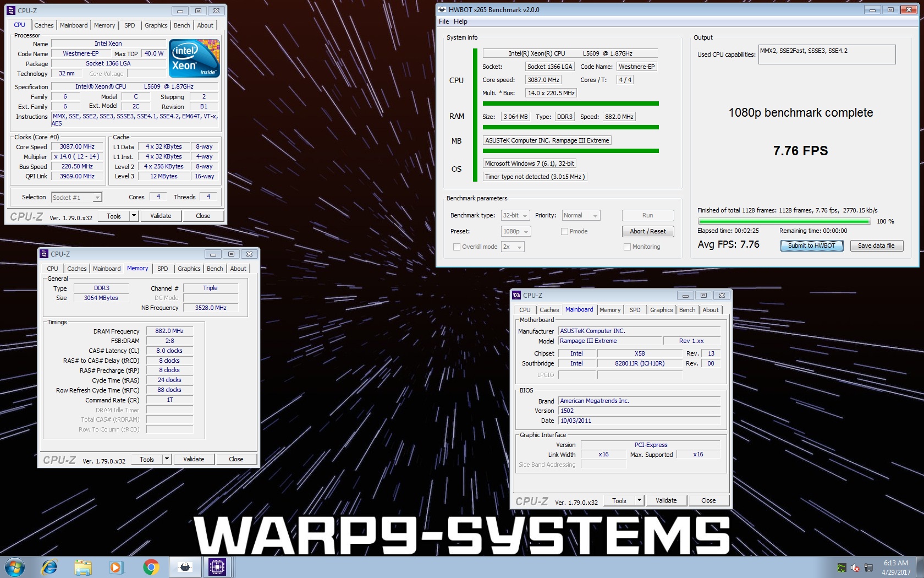The height and width of the screenshot is (578, 924).
Task: Click the Westmere-EP code name in CPU window
Action: tap(81, 53)
